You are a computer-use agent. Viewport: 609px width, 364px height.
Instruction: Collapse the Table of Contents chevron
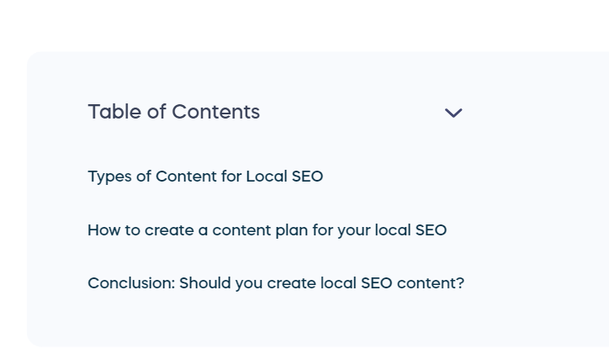tap(453, 113)
